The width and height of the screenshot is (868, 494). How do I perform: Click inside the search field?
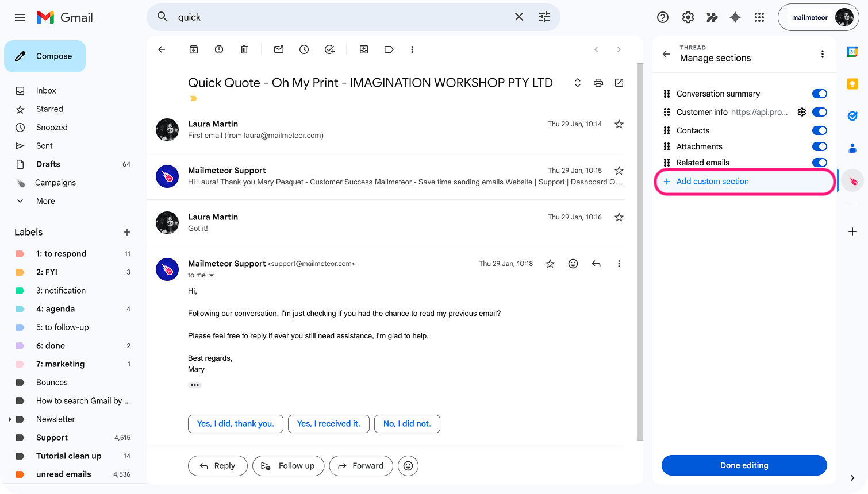[x=345, y=17]
